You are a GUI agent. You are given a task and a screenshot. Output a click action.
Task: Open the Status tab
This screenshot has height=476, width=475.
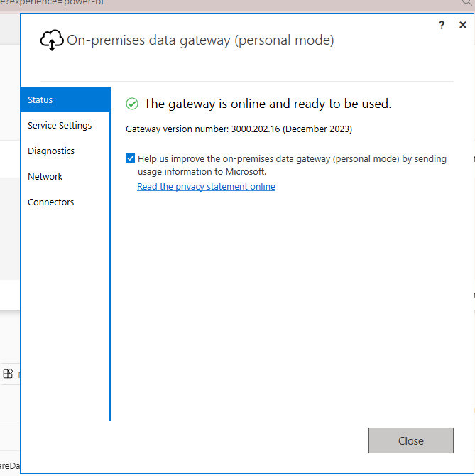[65, 99]
